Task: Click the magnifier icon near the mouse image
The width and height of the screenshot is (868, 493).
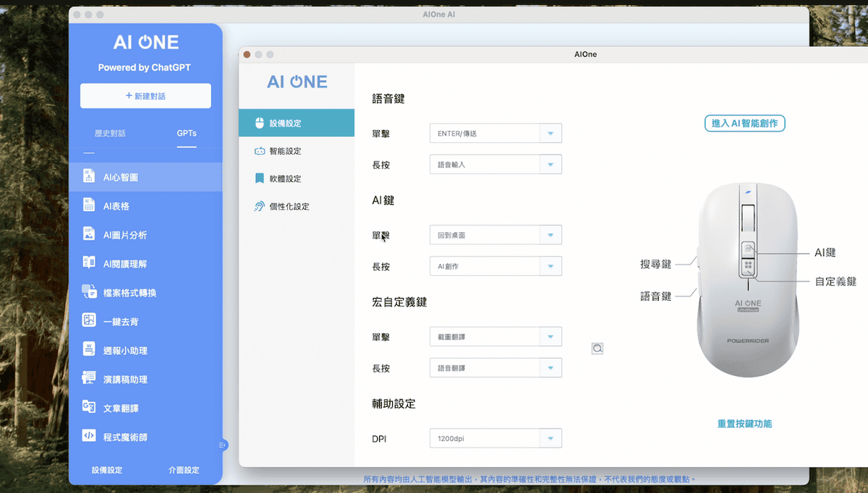Action: pos(597,348)
